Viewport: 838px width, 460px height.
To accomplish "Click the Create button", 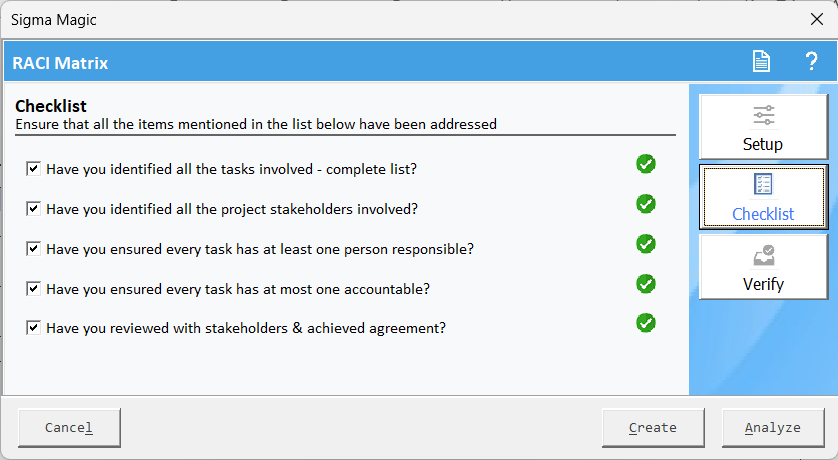I will 653,427.
